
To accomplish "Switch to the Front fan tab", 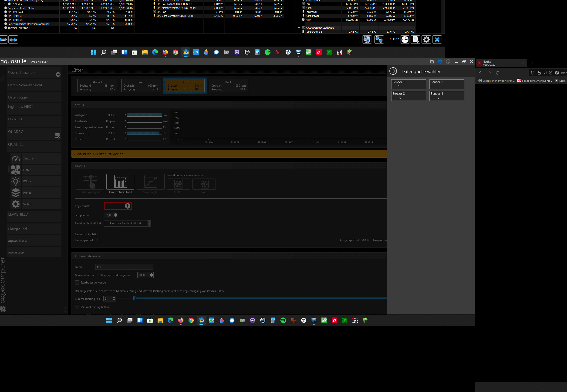I will [141, 85].
